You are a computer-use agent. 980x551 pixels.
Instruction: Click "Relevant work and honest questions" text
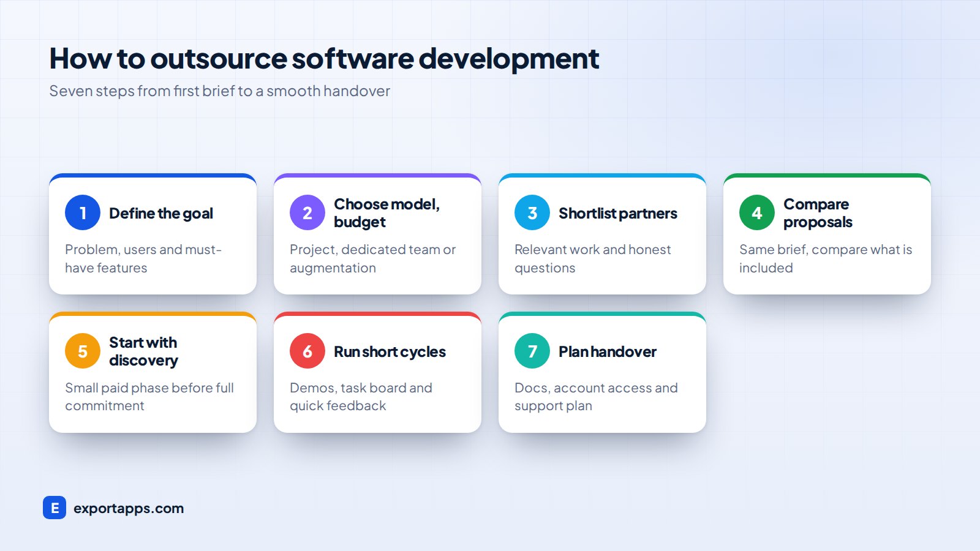pyautogui.click(x=593, y=258)
